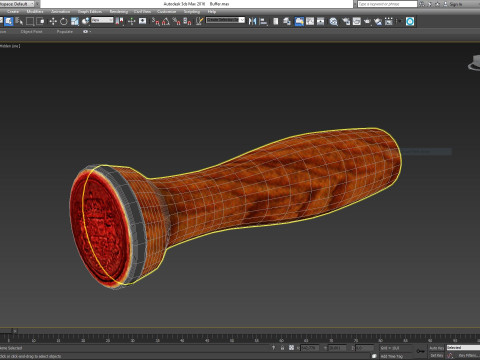Viewport: 480px width, 360px height.
Task: Open the Customize menu
Action: point(166,12)
